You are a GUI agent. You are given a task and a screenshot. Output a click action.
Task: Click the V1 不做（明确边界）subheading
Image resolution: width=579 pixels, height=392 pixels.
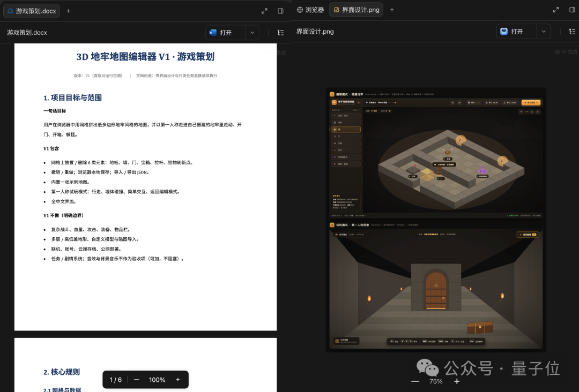coord(63,215)
